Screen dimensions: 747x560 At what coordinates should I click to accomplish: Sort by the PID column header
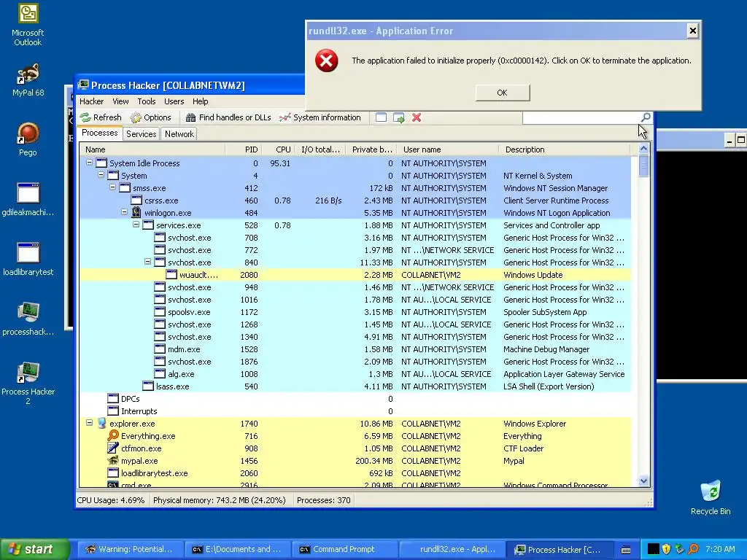point(244,149)
